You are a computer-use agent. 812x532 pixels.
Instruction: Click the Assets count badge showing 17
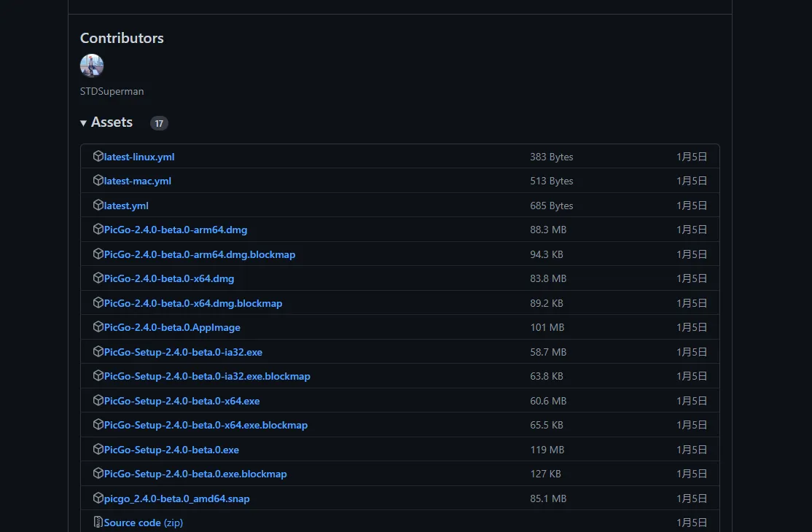tap(159, 123)
